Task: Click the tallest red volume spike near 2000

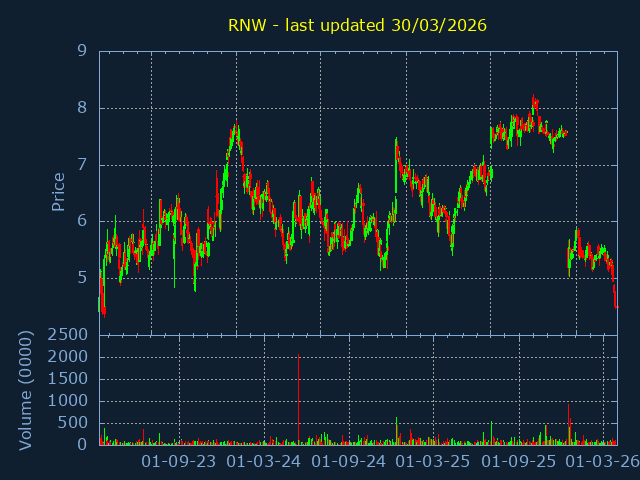Action: (x=298, y=399)
